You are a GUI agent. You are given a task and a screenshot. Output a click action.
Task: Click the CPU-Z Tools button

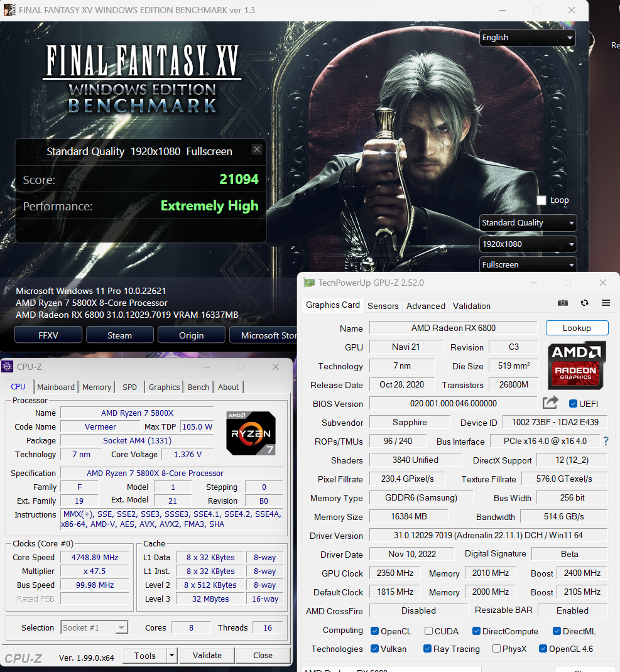(x=145, y=656)
